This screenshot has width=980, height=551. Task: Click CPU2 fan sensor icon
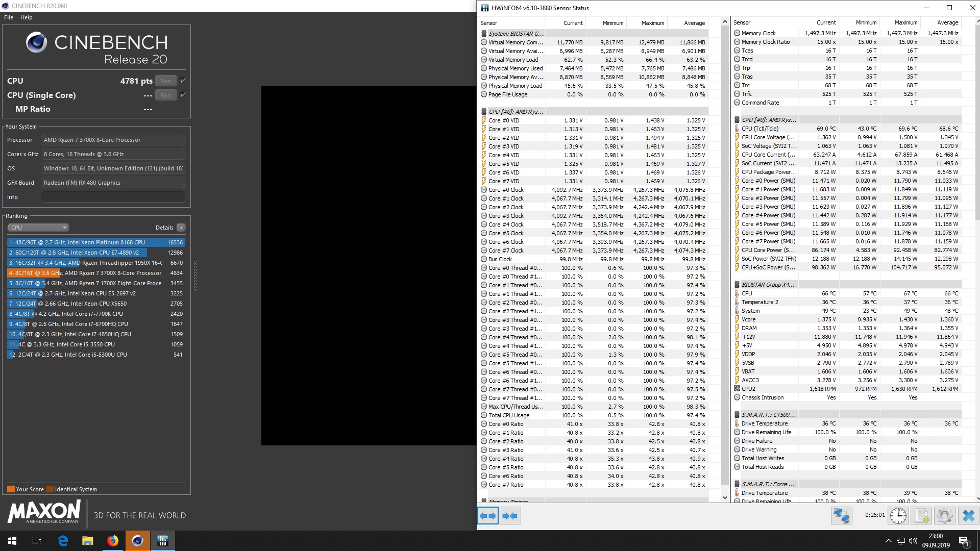(737, 389)
